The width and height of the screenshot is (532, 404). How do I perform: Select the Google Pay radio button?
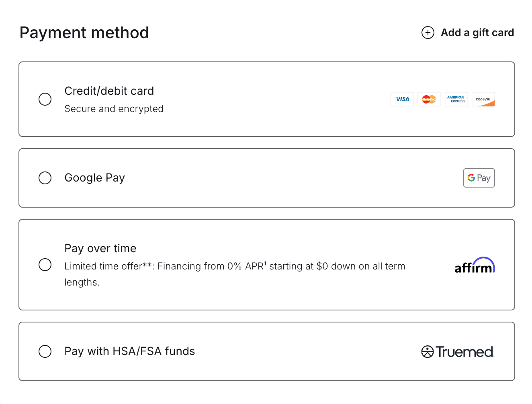point(45,178)
